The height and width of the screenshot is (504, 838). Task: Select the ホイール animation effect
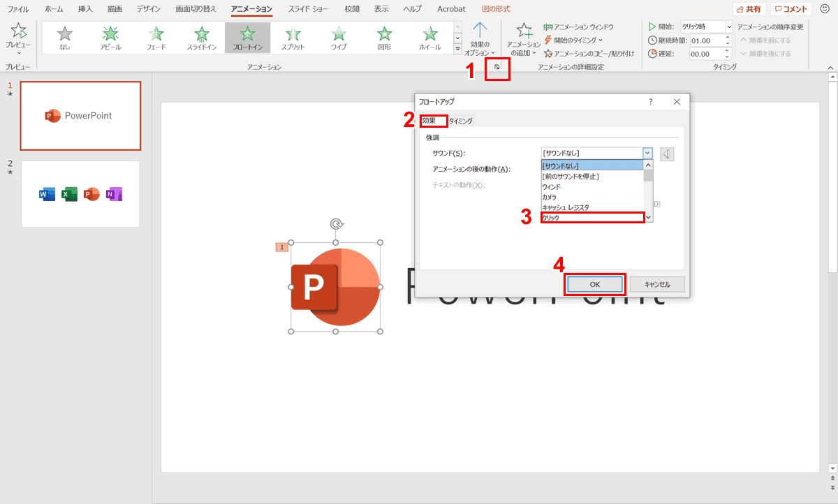click(x=430, y=38)
